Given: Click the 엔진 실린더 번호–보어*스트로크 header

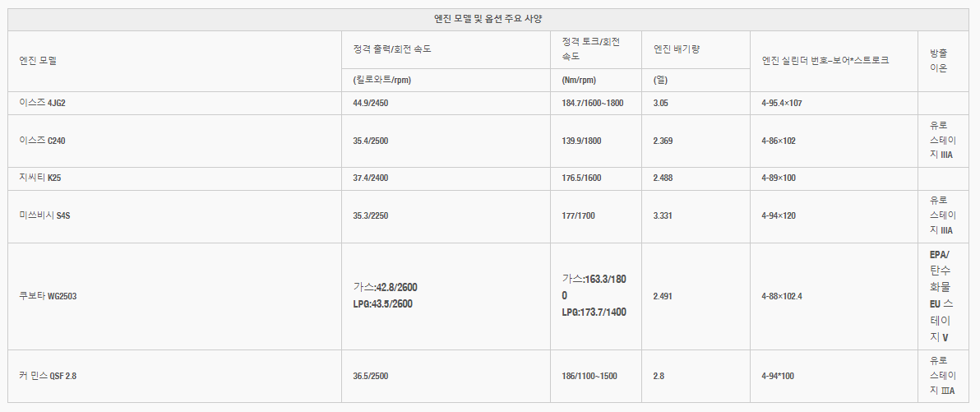Looking at the screenshot, I should (x=825, y=61).
